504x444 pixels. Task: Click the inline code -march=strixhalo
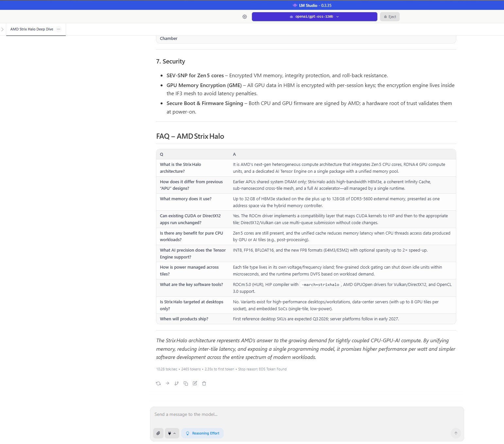321,285
